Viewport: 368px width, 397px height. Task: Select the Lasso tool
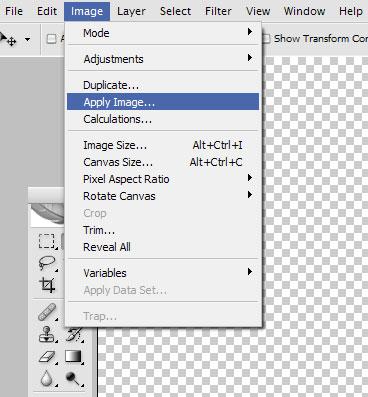click(47, 263)
